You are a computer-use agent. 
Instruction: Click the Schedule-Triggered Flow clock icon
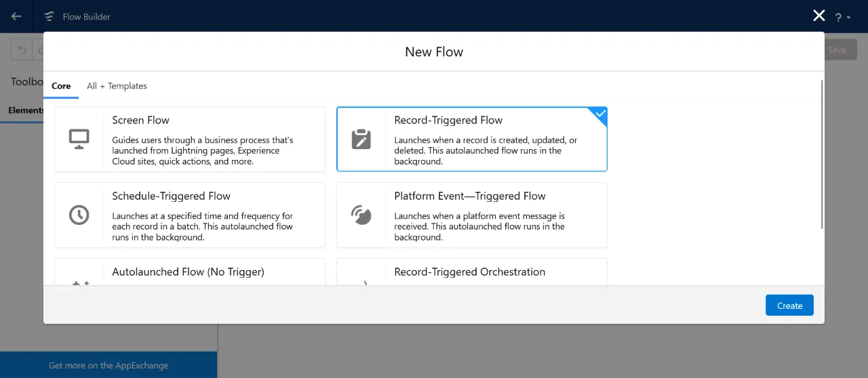point(79,215)
